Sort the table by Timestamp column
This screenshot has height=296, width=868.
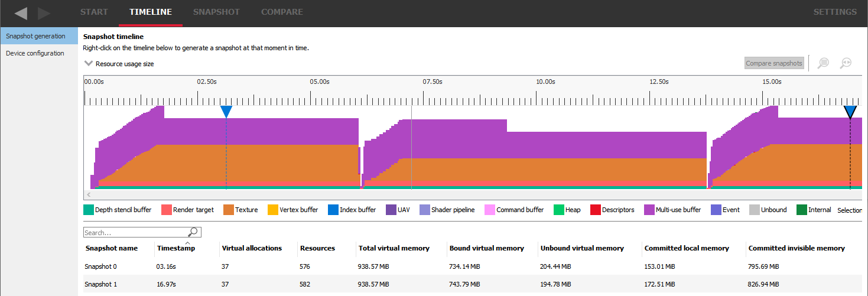(176, 248)
